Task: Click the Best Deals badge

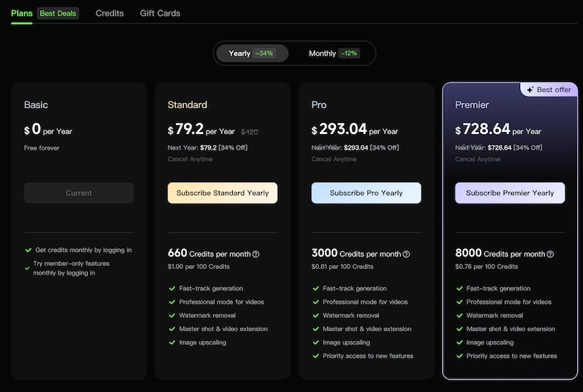Action: [58, 13]
